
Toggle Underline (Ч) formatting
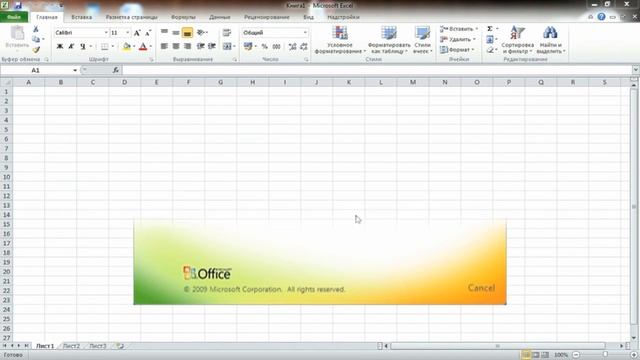click(x=83, y=47)
